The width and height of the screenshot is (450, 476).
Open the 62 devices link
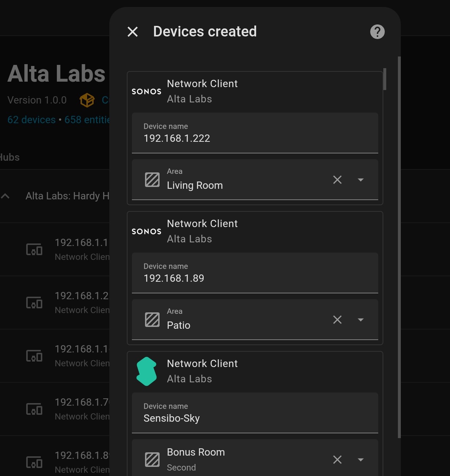[31, 120]
